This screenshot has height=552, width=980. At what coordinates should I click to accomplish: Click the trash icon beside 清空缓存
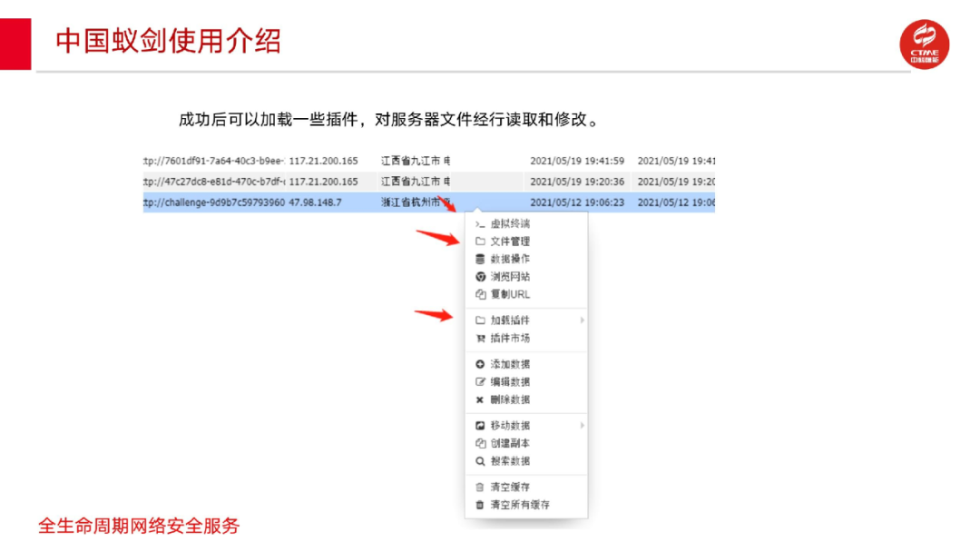click(x=480, y=487)
